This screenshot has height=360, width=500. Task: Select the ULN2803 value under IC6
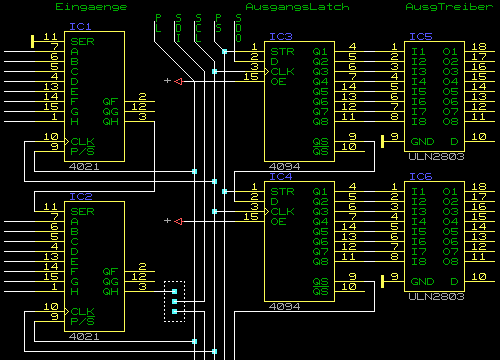tap(436, 296)
